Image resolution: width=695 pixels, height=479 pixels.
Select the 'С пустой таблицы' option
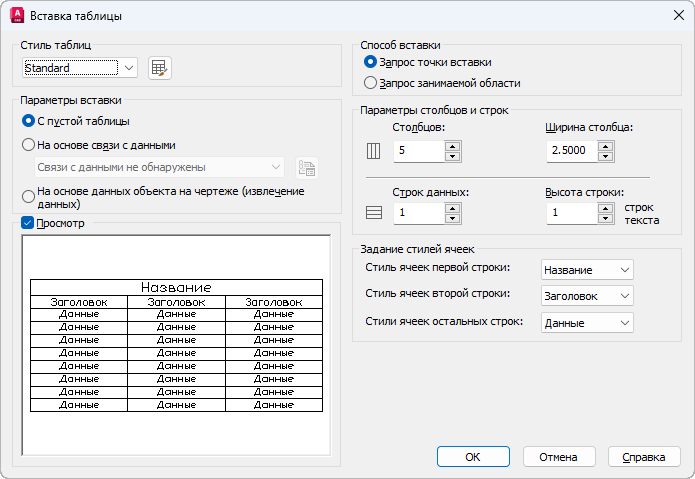(28, 121)
